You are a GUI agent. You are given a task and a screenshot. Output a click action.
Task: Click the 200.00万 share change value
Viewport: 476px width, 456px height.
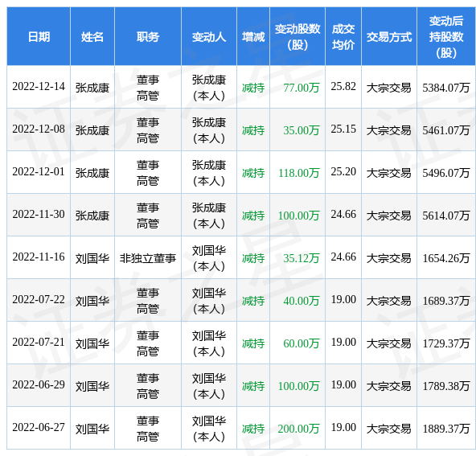pyautogui.click(x=299, y=429)
